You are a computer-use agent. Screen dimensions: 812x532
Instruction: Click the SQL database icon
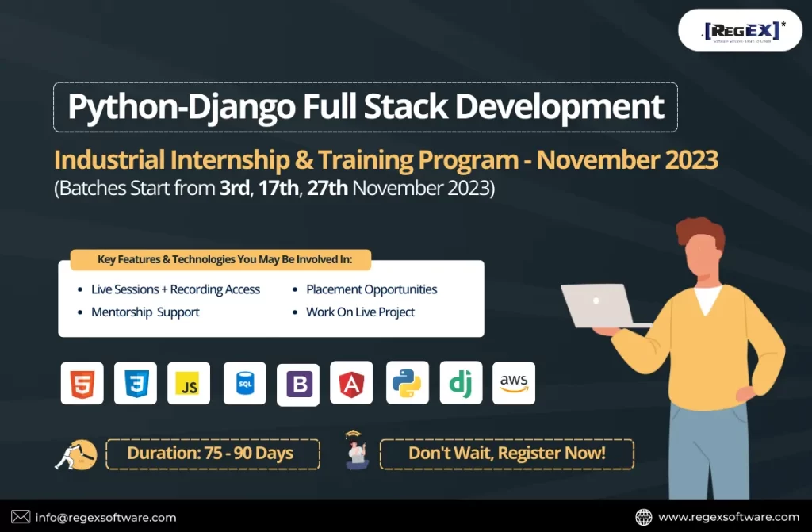coord(244,383)
